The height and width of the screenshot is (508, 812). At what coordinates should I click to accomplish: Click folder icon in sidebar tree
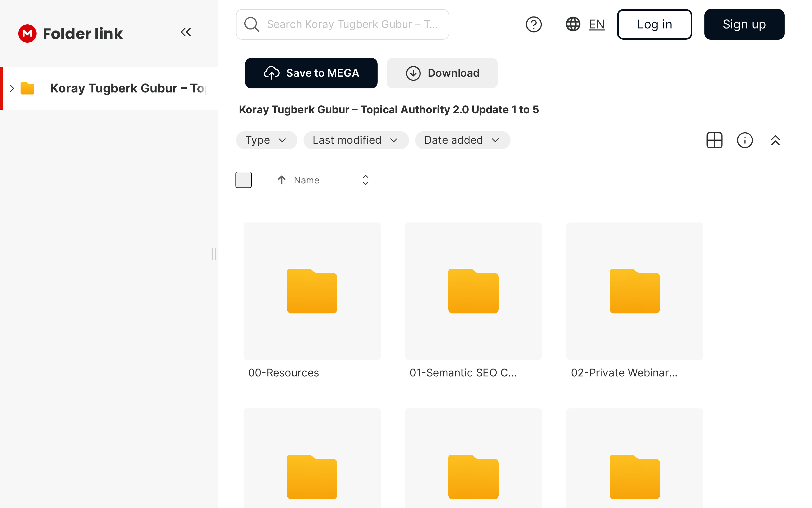click(x=27, y=88)
